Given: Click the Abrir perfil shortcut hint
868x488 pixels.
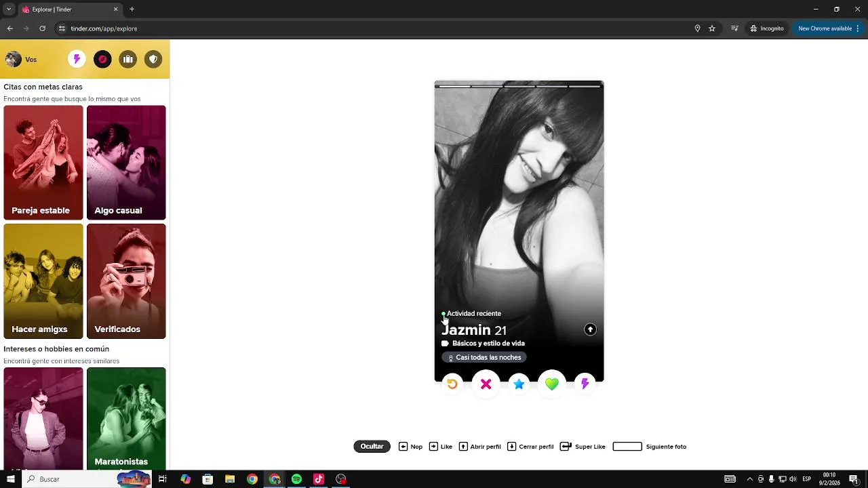Looking at the screenshot, I should coord(480,447).
